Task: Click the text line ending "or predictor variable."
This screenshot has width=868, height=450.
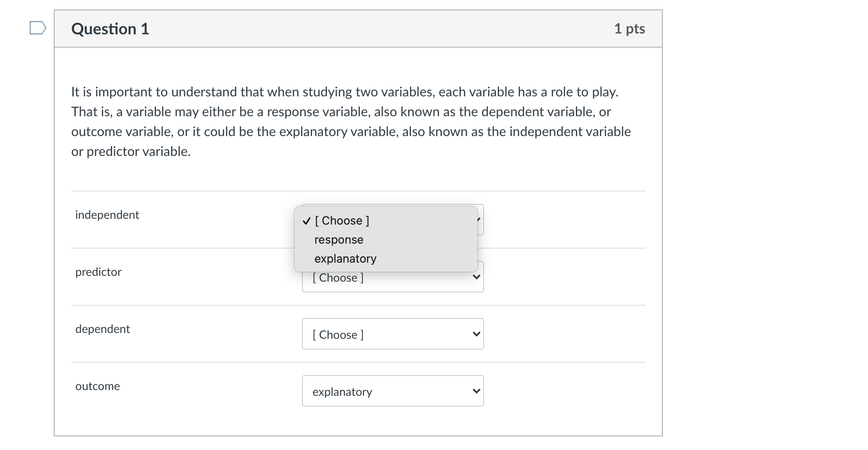Action: (131, 152)
